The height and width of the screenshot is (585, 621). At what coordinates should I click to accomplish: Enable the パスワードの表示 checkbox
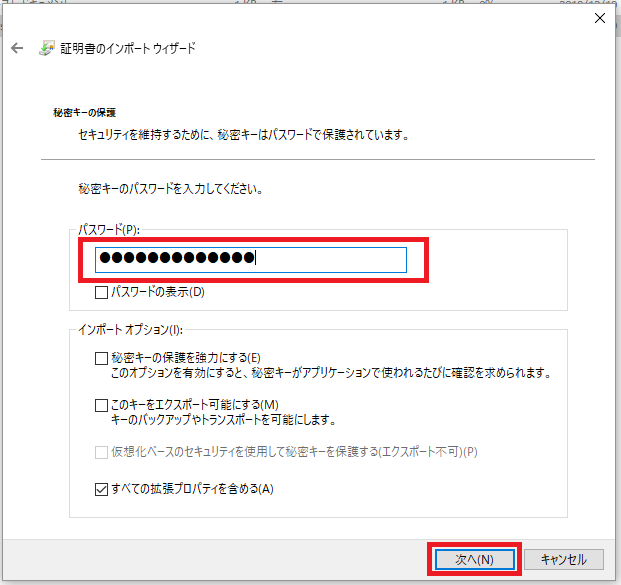click(x=101, y=293)
